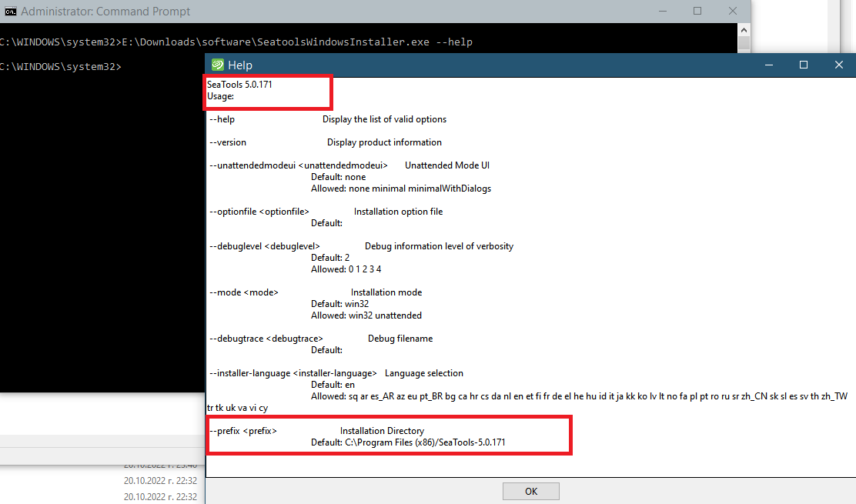Click 'Administrator: Command Prompt' title text

click(105, 12)
